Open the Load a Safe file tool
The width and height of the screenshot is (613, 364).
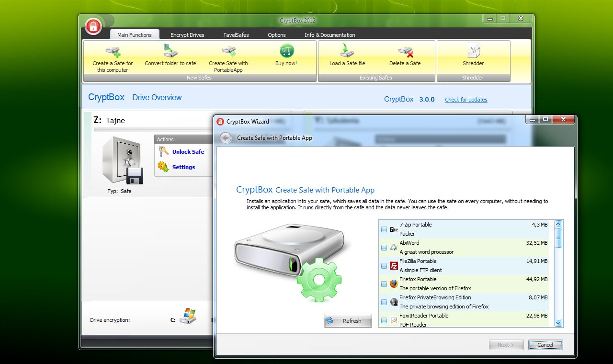[x=347, y=56]
